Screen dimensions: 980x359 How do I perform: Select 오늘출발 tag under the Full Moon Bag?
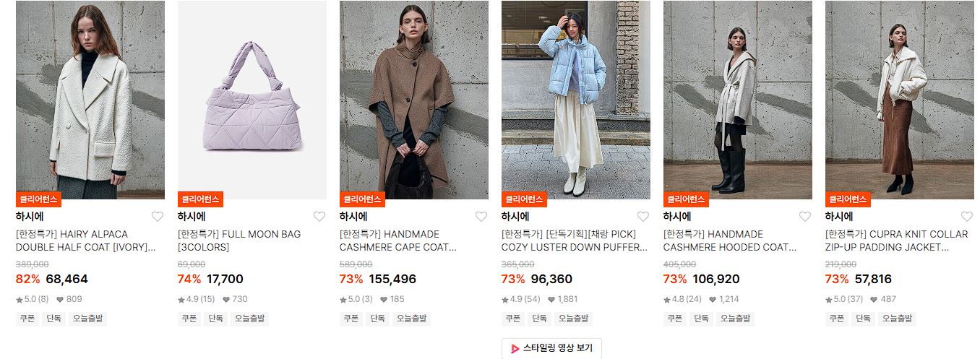click(249, 319)
